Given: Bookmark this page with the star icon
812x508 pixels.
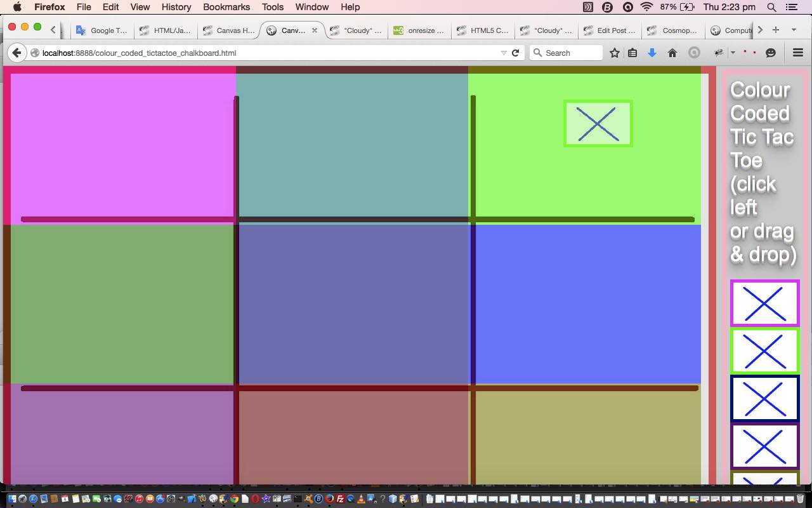Looking at the screenshot, I should click(x=614, y=53).
